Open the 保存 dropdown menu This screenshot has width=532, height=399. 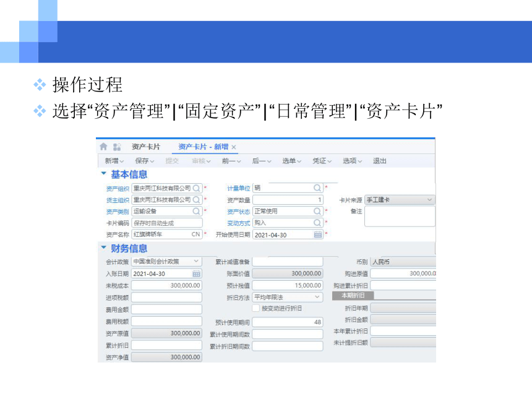tap(145, 161)
